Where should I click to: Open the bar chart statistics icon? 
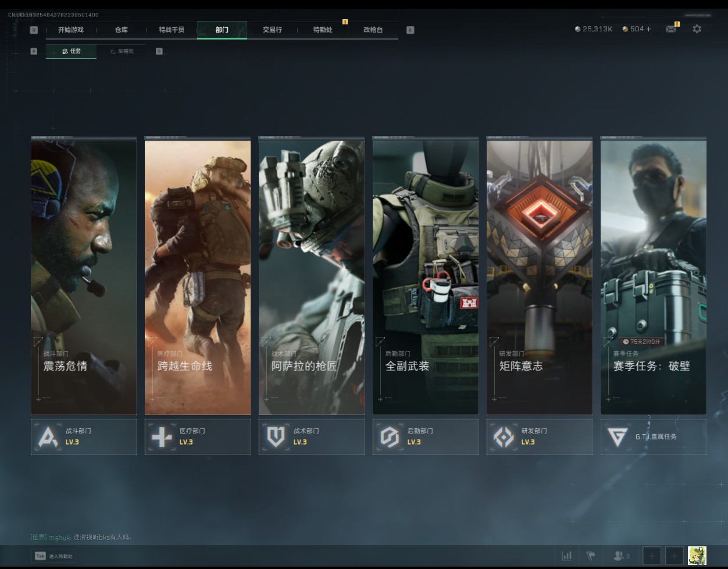[x=566, y=556]
